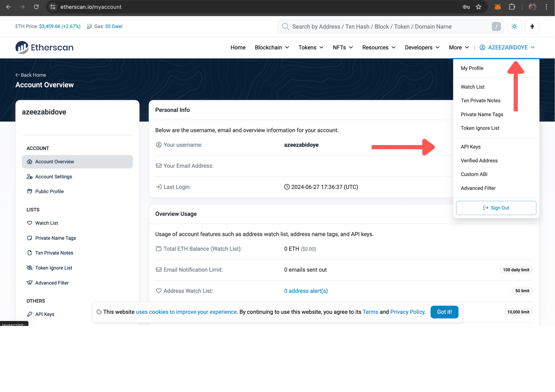Click the MetaMask extension icon
The height and width of the screenshot is (392, 555).
coord(498,7)
